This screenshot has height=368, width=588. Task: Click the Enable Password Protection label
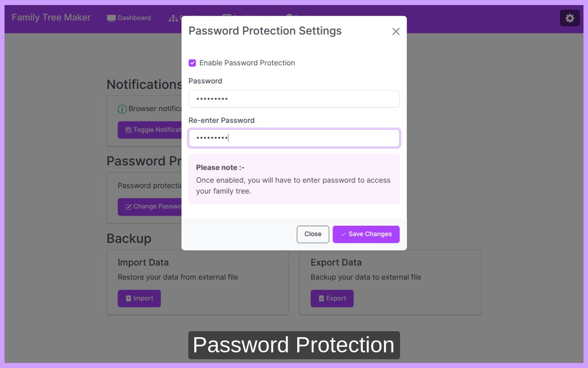coord(247,63)
